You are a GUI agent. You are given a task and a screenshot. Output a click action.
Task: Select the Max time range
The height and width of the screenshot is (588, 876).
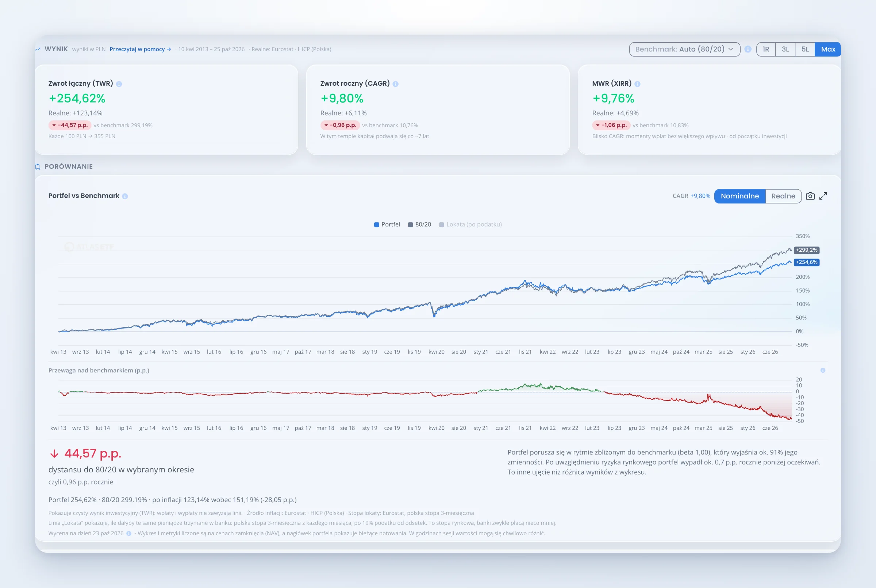pyautogui.click(x=828, y=49)
